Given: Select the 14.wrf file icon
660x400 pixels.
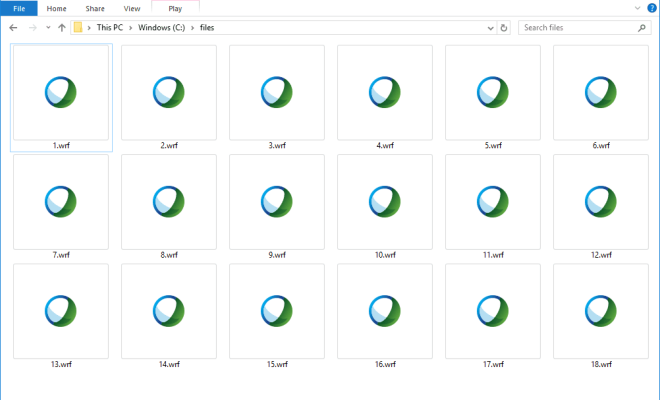Looking at the screenshot, I should pos(169,312).
